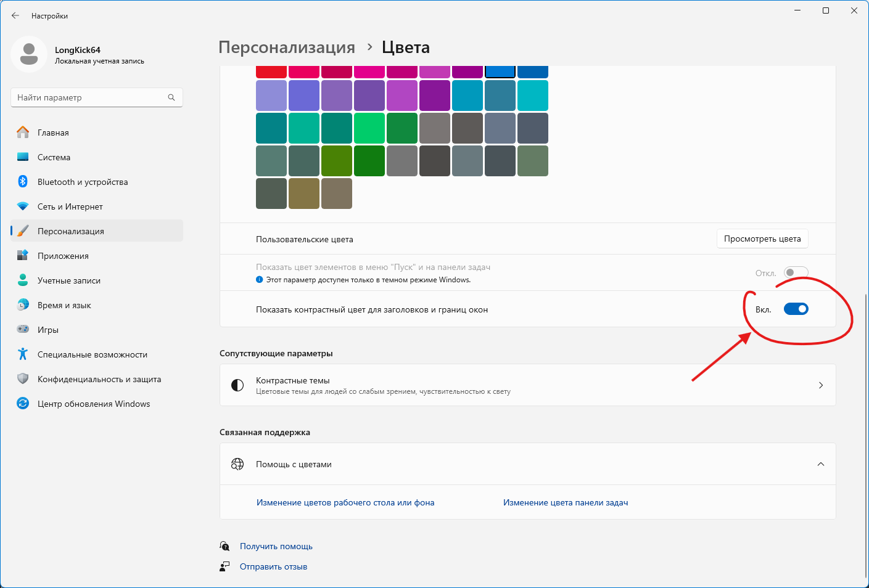This screenshot has width=869, height=588.
Task: Click the headset icon beside Получить помощь
Action: pyautogui.click(x=225, y=546)
